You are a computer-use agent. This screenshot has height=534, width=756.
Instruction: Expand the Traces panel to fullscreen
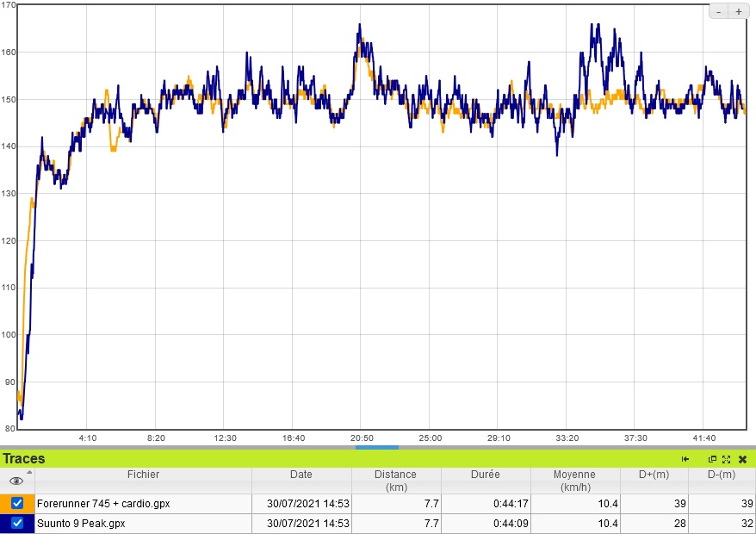[727, 459]
